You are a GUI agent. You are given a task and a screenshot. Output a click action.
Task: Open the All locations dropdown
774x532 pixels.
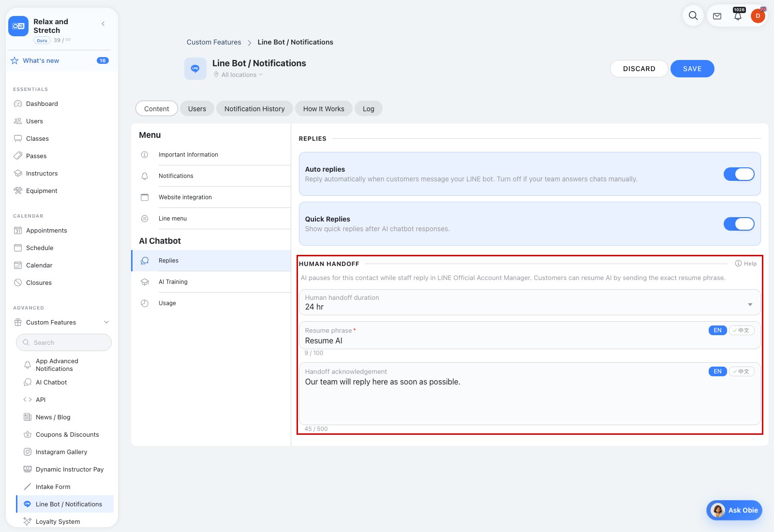(238, 74)
